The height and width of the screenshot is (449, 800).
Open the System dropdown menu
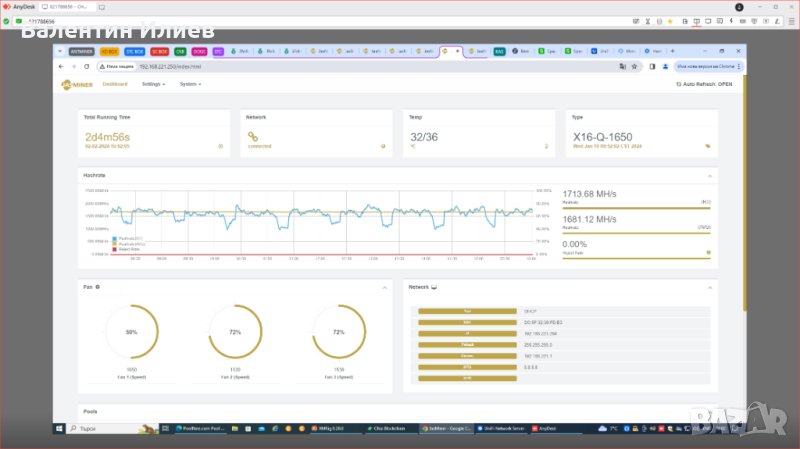190,85
